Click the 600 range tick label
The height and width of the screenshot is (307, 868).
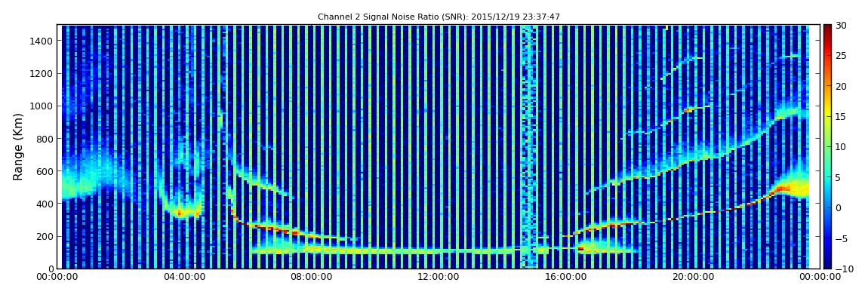[45, 171]
